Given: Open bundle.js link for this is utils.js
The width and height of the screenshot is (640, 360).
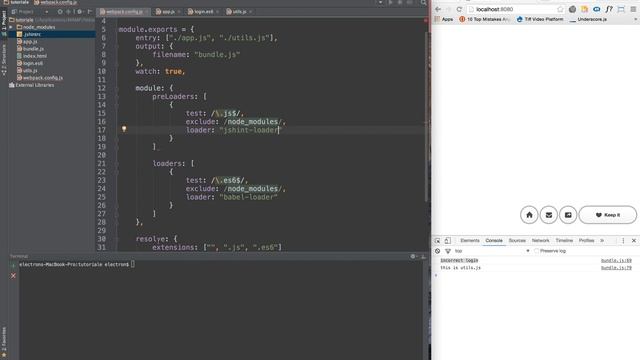Looking at the screenshot, I should pyautogui.click(x=616, y=268).
